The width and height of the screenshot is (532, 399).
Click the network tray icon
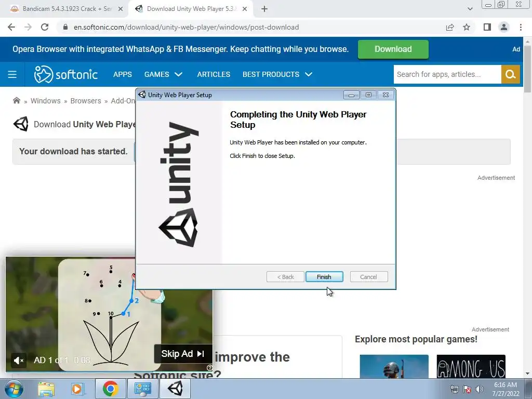click(454, 390)
